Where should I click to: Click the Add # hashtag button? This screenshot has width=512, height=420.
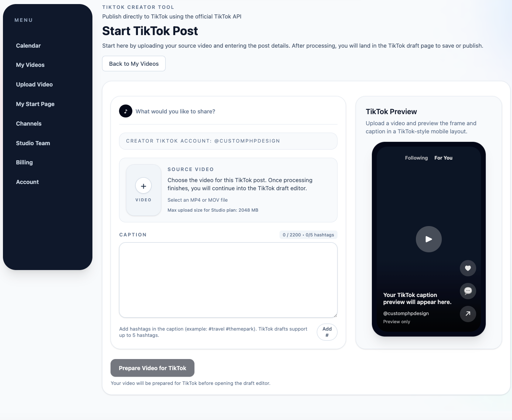327,332
